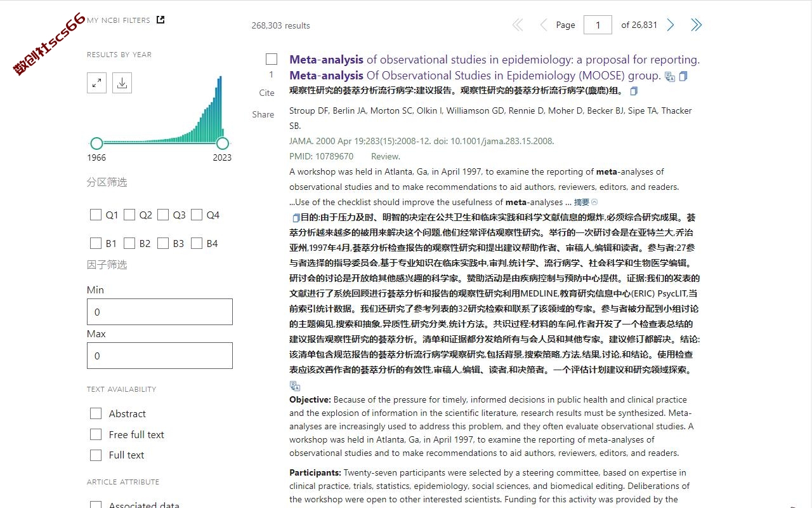Click the RESULTS BY YEAR heading
This screenshot has height=508, width=812.
coord(119,55)
